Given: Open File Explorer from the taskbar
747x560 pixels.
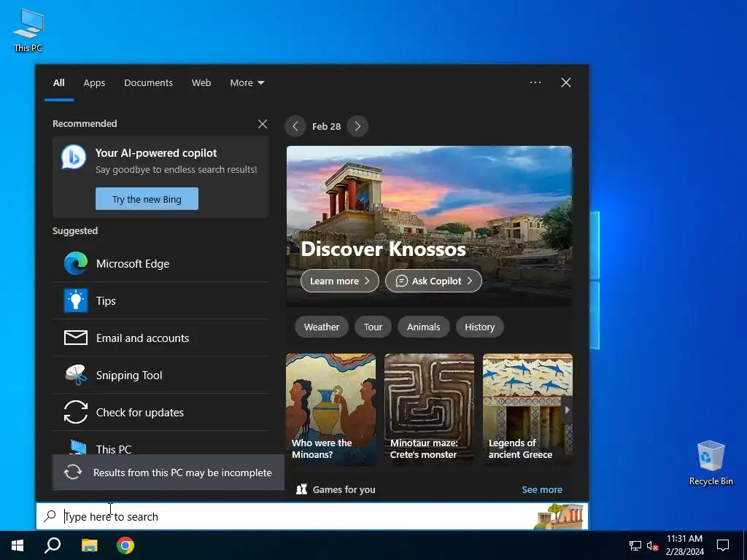Looking at the screenshot, I should pos(89,545).
